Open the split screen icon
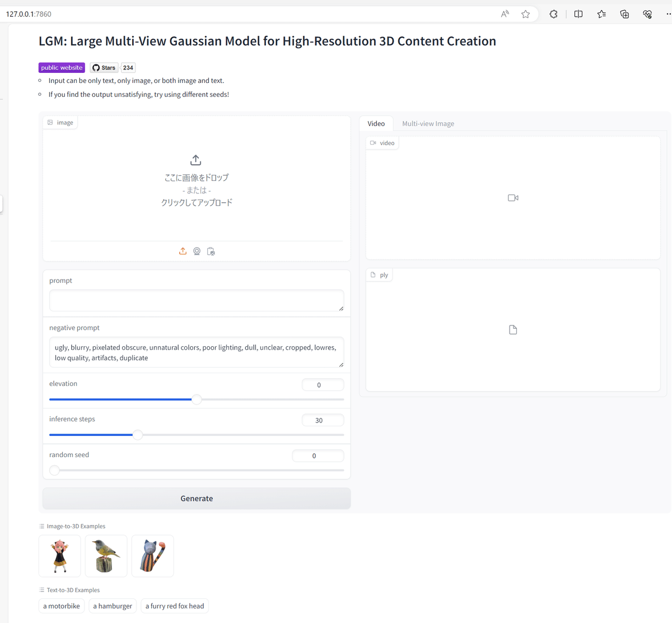The height and width of the screenshot is (623, 672). 578,14
